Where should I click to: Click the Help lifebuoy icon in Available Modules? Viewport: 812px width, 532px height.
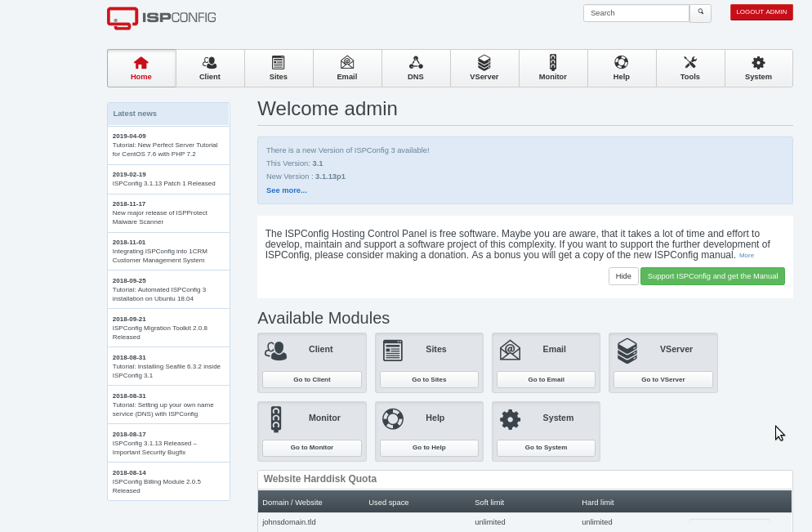393,419
